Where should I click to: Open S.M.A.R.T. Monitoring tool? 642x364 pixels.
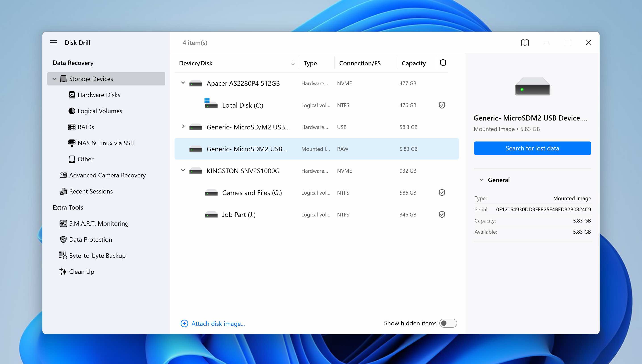pos(99,223)
